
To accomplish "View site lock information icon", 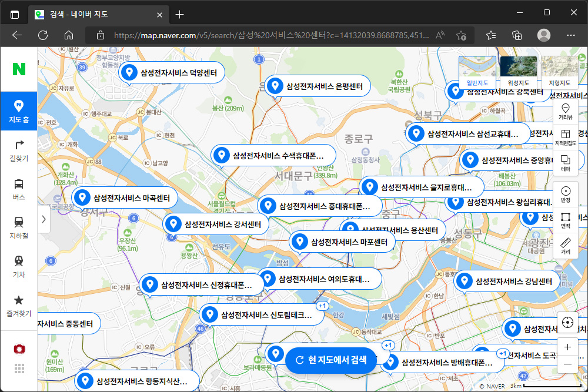I will 101,35.
